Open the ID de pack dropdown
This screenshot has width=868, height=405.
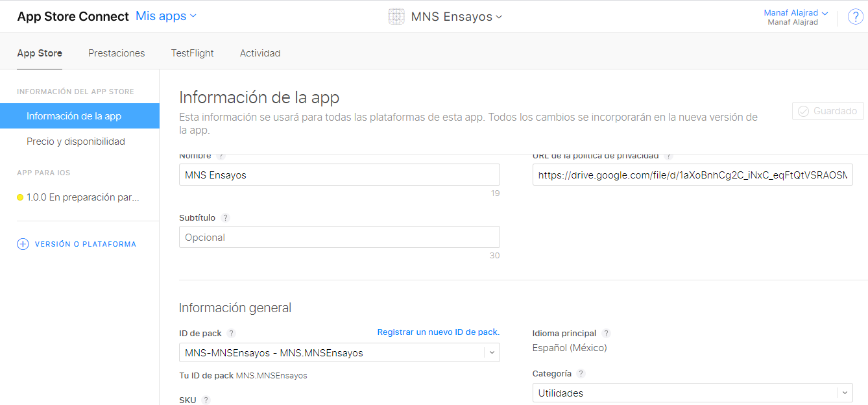[x=339, y=353]
